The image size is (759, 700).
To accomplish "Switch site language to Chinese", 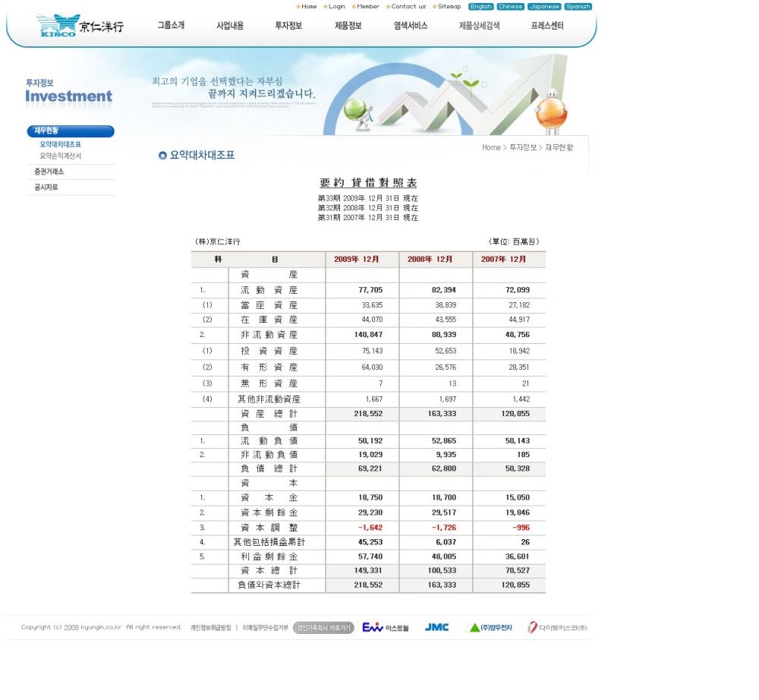I will (510, 7).
